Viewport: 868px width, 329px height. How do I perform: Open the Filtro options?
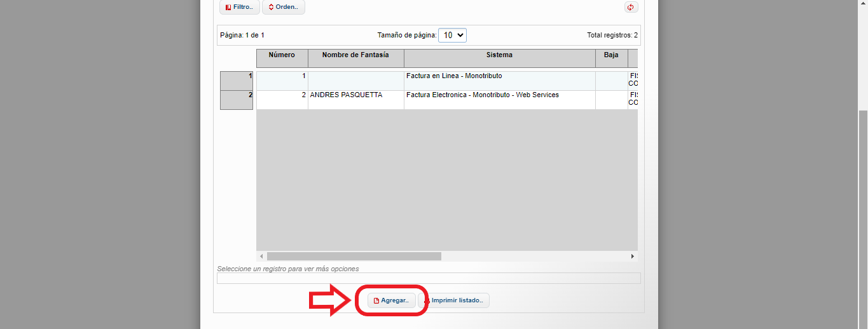click(x=240, y=8)
